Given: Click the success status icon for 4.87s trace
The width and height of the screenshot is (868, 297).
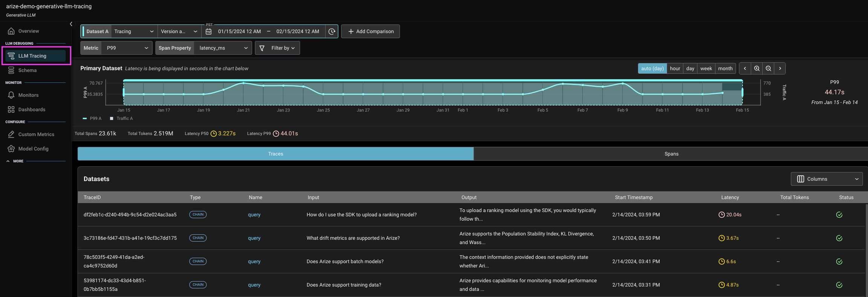Looking at the screenshot, I should coord(839,285).
